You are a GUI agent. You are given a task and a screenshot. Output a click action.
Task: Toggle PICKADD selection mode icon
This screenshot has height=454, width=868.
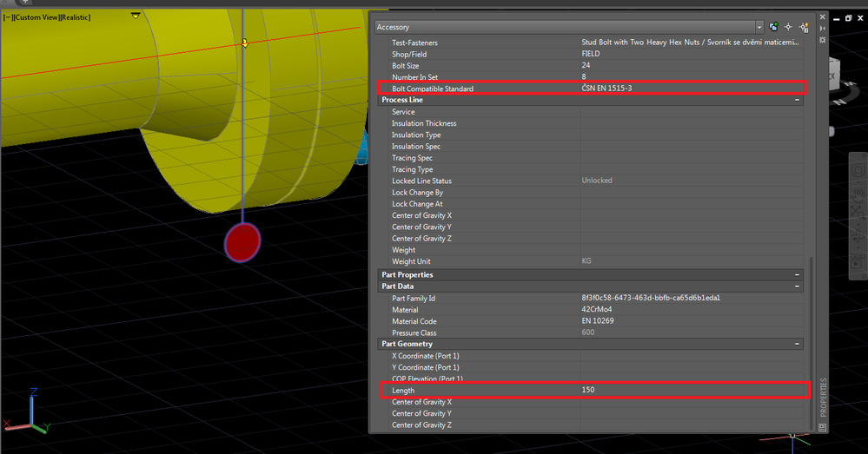tap(773, 27)
